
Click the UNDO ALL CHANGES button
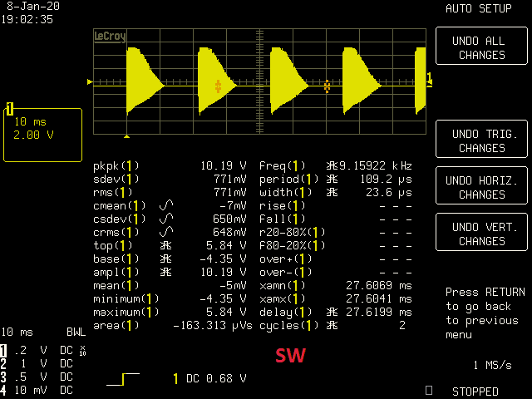pyautogui.click(x=481, y=46)
